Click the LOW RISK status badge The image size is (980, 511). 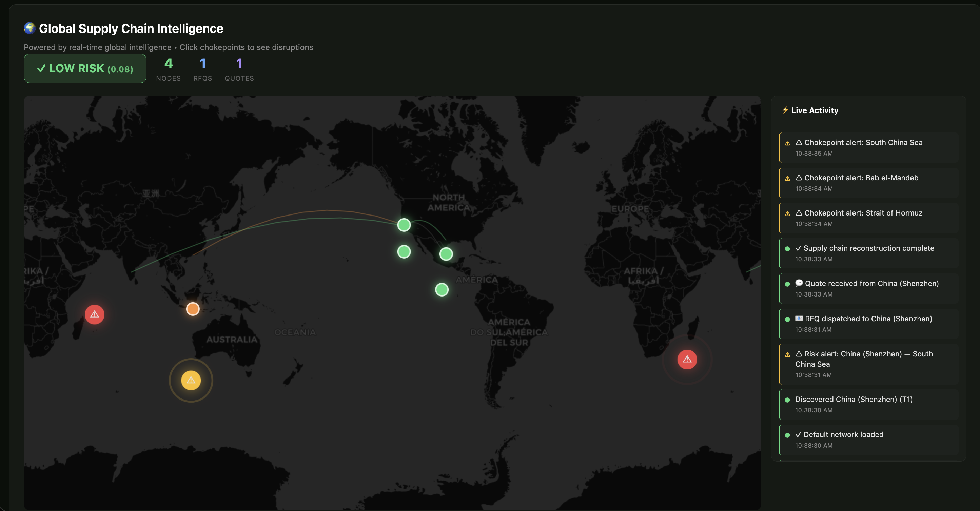pos(85,68)
